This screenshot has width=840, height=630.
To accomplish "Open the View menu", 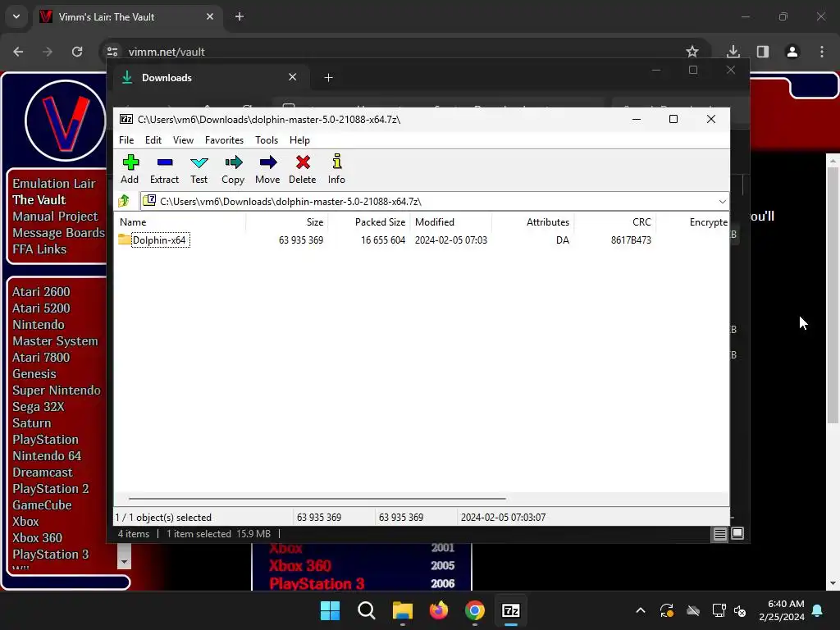I will [183, 139].
